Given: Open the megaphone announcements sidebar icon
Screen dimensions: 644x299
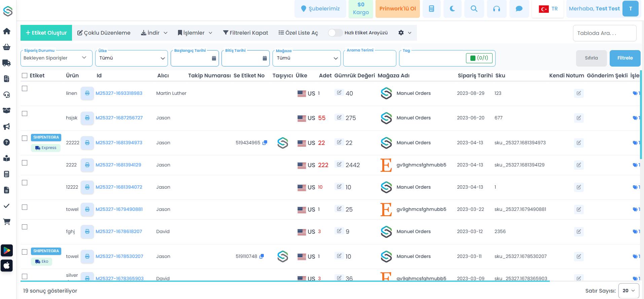Looking at the screenshot, I should [x=7, y=126].
